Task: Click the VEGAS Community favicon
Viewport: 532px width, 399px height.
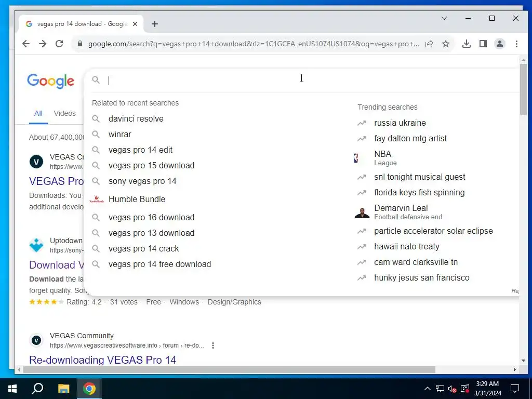Action: 36,340
